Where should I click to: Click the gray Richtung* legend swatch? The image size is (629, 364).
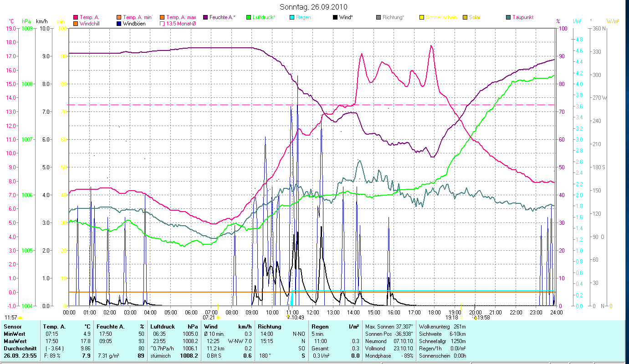[378, 17]
